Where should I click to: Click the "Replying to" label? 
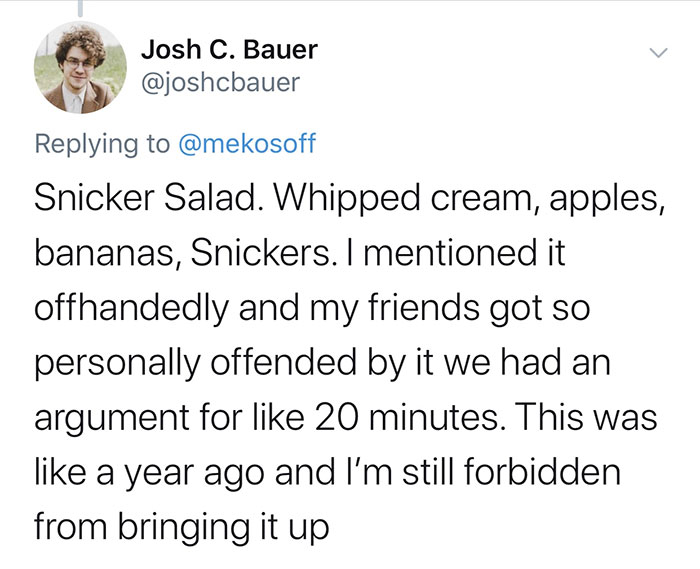click(103, 143)
